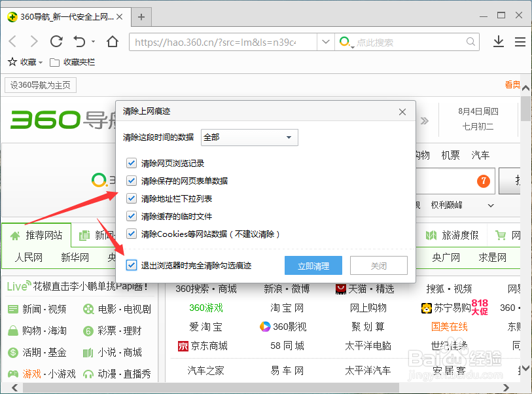Open the 国美在线 link

point(449,327)
